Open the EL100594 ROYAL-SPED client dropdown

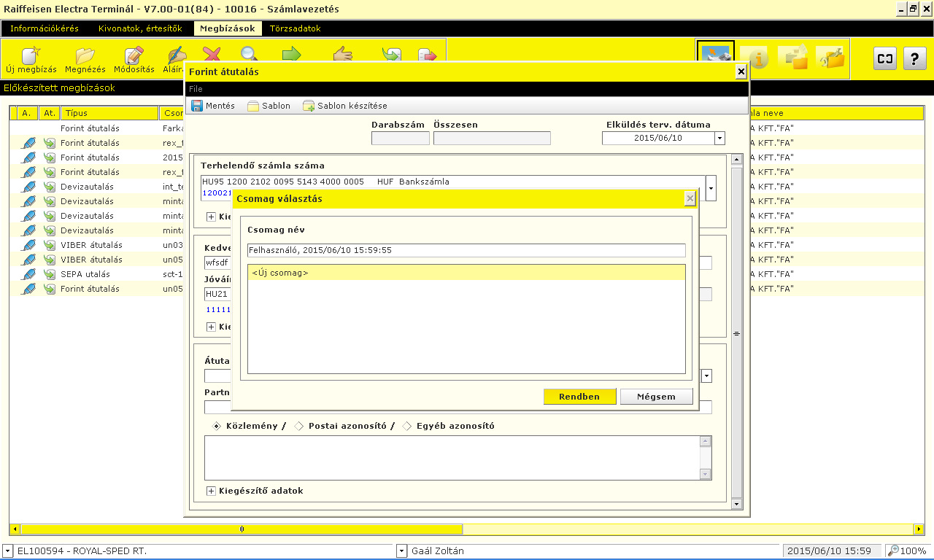pos(7,551)
